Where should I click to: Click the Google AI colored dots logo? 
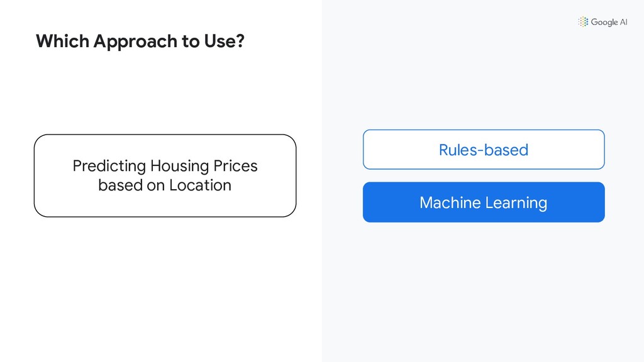tap(583, 22)
